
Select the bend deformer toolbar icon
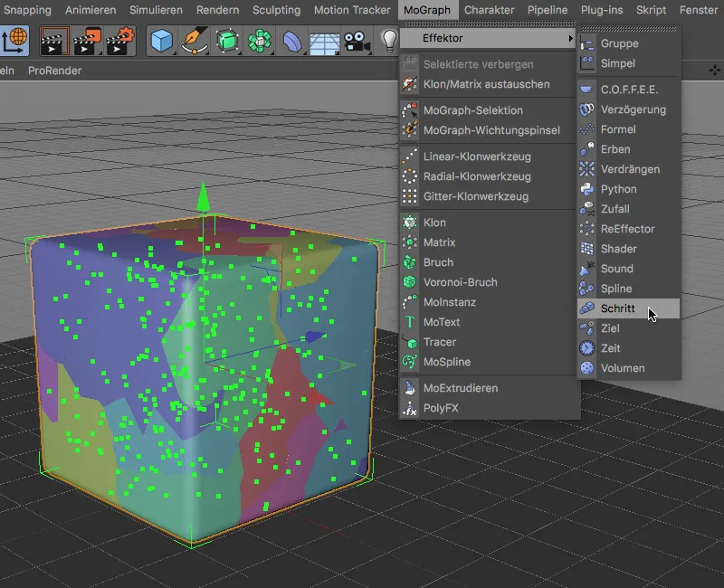(291, 41)
